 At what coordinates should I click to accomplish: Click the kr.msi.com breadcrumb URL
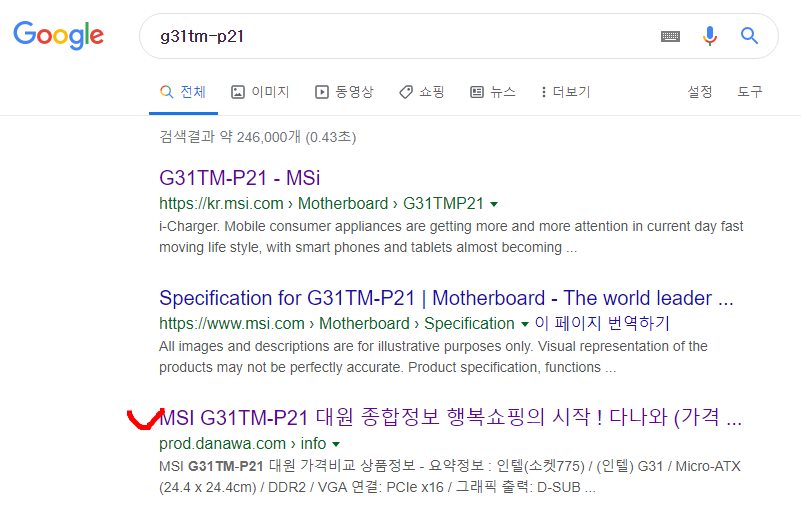[321, 203]
